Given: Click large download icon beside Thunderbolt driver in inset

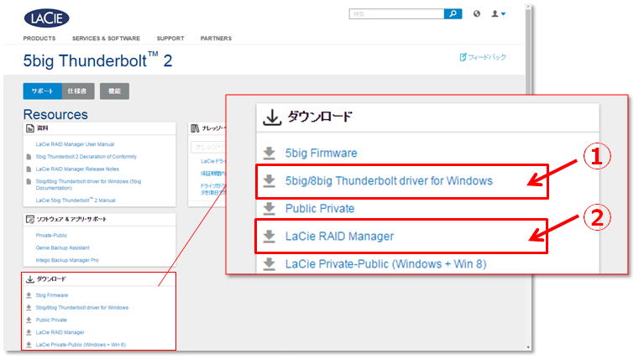Looking at the screenshot, I should [269, 181].
